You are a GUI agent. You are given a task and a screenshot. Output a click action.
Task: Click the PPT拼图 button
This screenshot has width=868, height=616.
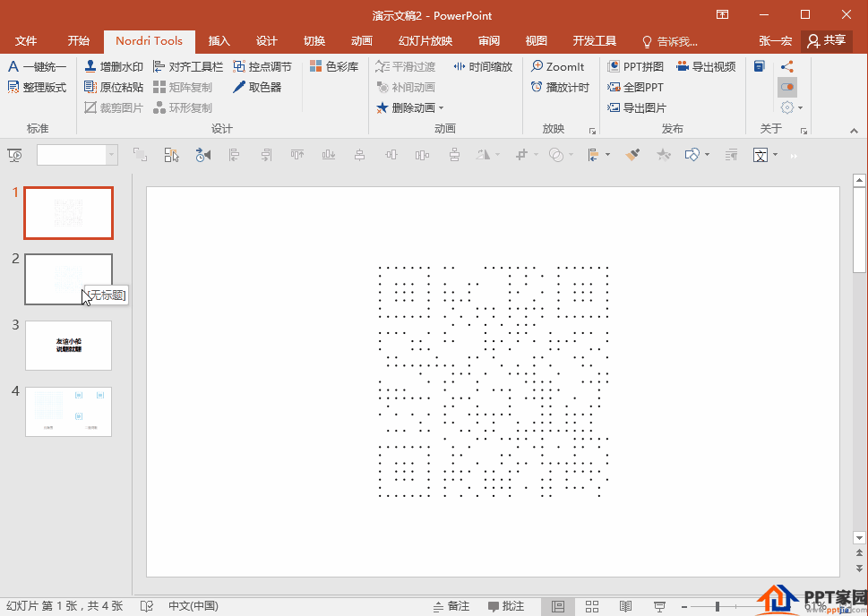click(x=635, y=66)
